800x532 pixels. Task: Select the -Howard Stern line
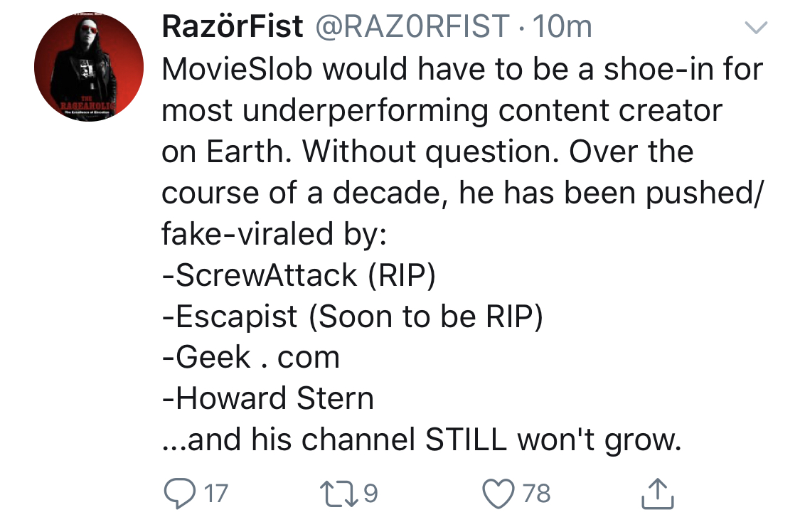pyautogui.click(x=268, y=398)
